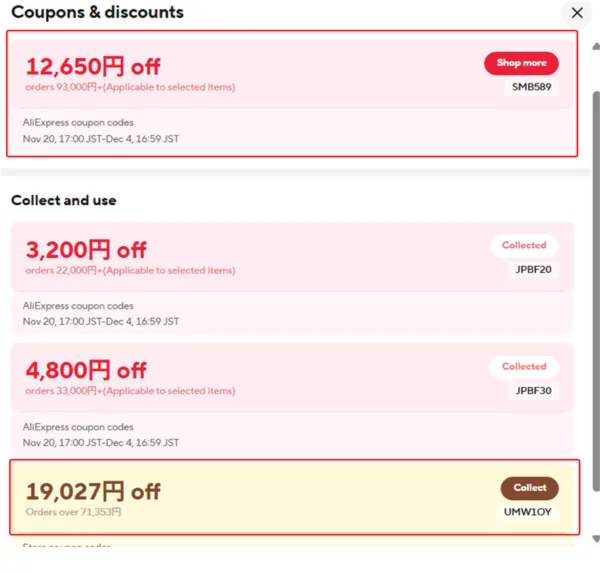The width and height of the screenshot is (600, 573).
Task: Click the 4,800円 off amount
Action: (86, 371)
